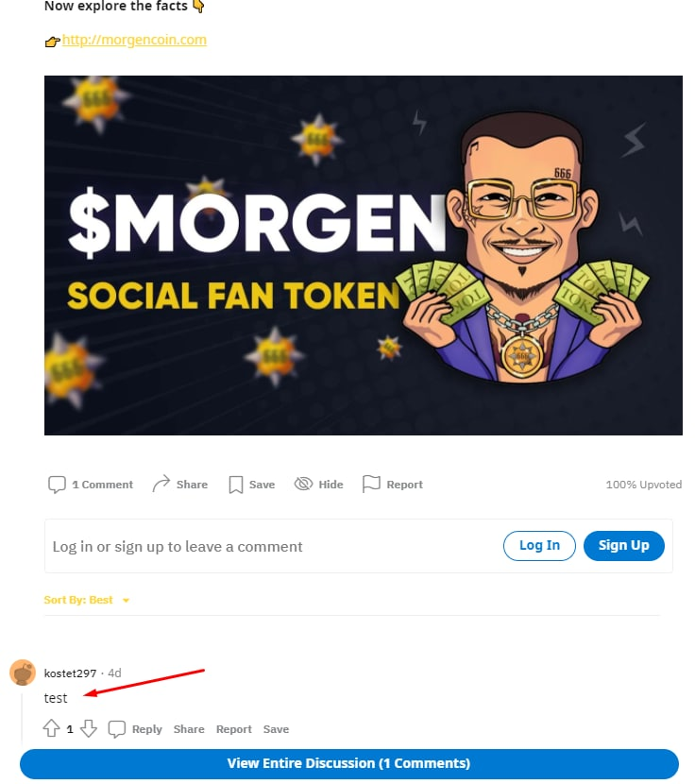Open kostet297's avatar
695x784 pixels.
pyautogui.click(x=23, y=672)
